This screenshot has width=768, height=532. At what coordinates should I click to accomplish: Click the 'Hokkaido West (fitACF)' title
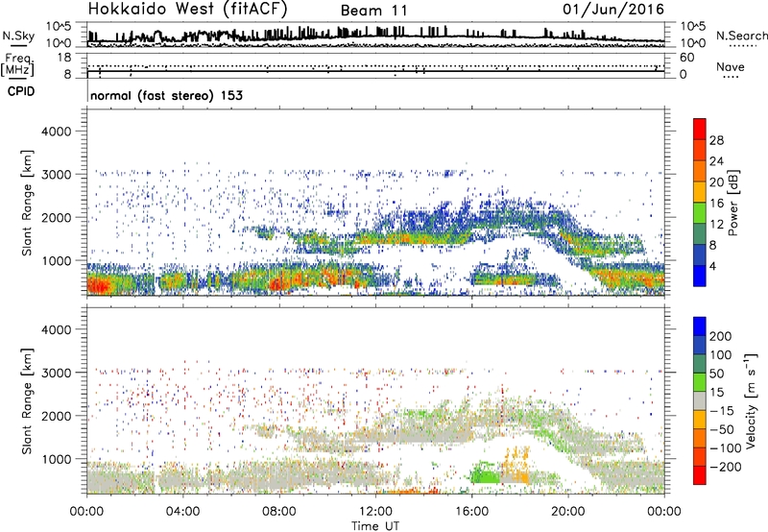tap(187, 9)
